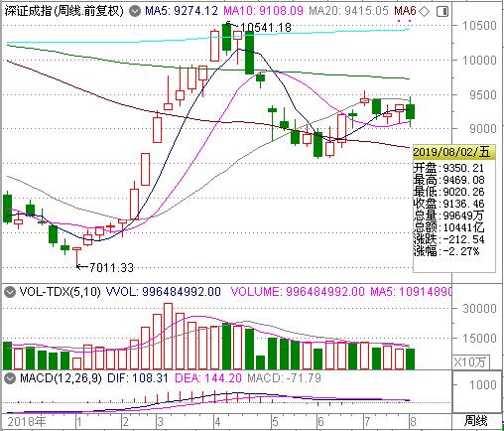504x431 pixels.
Task: Click the 最高:9469.08 info row
Action: [448, 180]
